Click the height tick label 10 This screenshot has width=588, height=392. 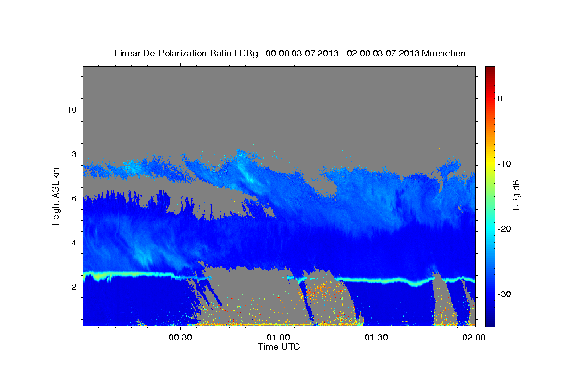pyautogui.click(x=71, y=110)
